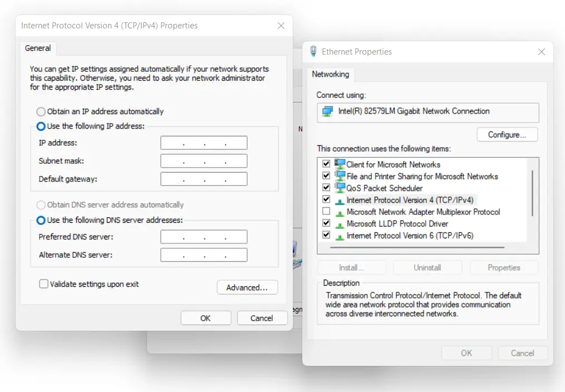This screenshot has width=565, height=392.
Task: Close the IPv4 Properties dialog
Action: tap(281, 26)
